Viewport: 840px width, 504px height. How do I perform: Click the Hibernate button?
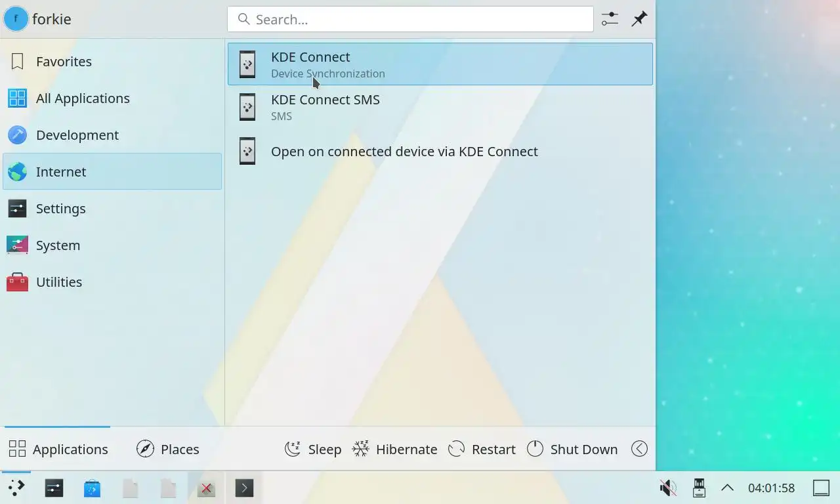[x=395, y=449]
